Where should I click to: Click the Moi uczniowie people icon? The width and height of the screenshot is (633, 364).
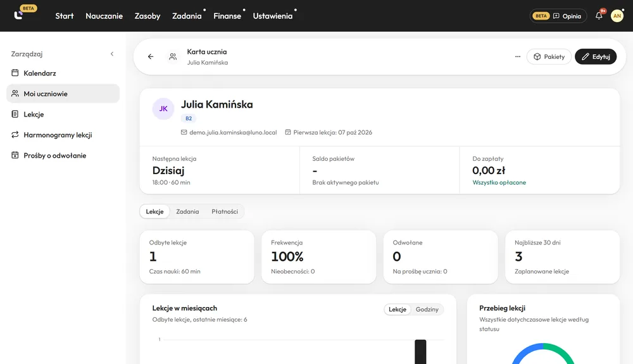pyautogui.click(x=15, y=94)
